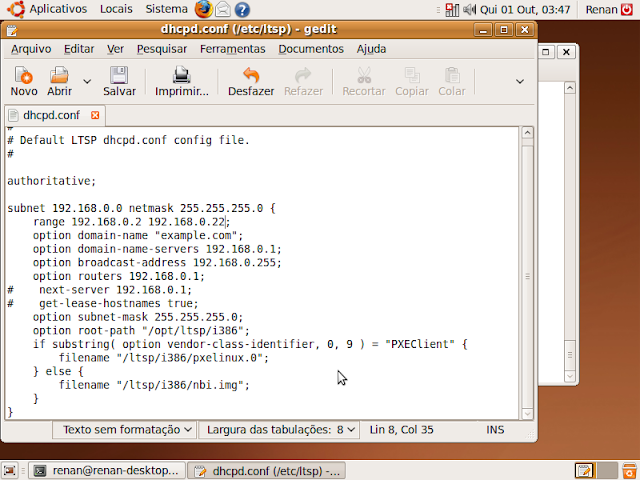Open the Largura das tabulações dropdown
This screenshot has height=480, width=640.
click(279, 430)
